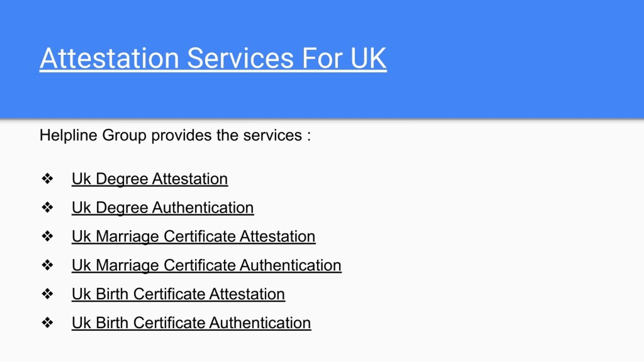Screen dimensions: 644x362
Task: Click the blank white area below the list
Action: [x=322, y=348]
